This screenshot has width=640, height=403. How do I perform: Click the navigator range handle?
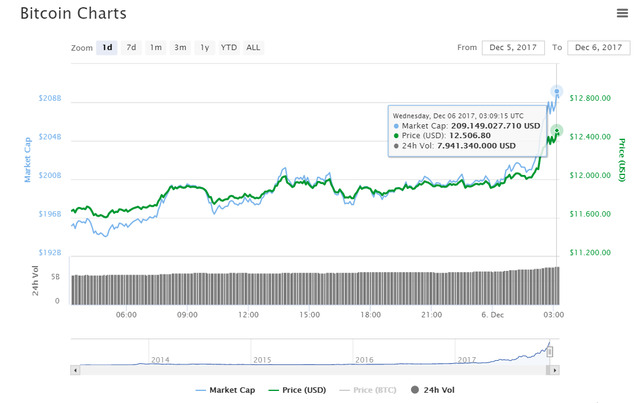549,351
